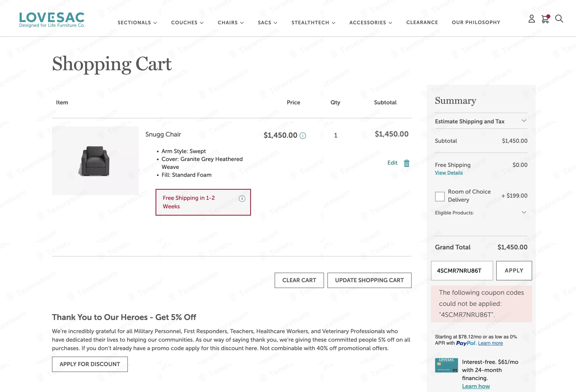Click the Snugg Chair row subtotal $1,450.00
This screenshot has height=392, width=576.
(x=391, y=134)
